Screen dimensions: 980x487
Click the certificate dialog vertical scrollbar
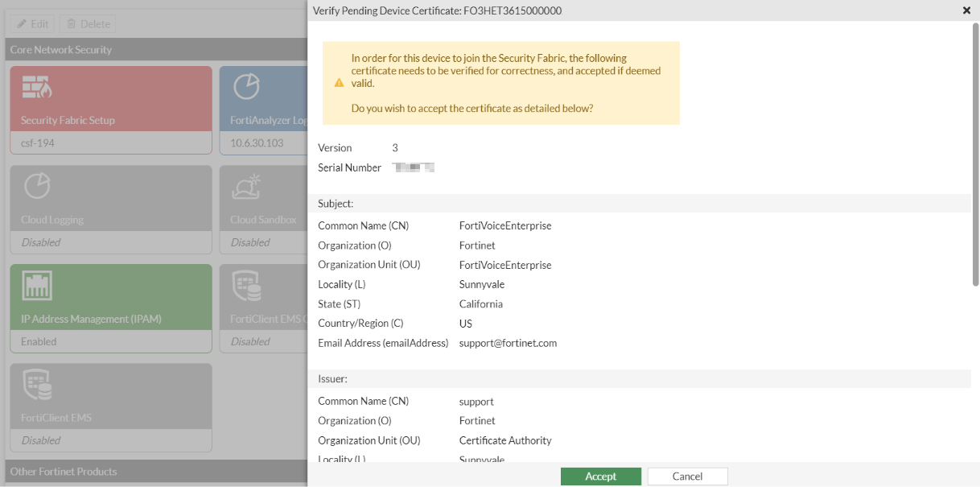(975, 153)
